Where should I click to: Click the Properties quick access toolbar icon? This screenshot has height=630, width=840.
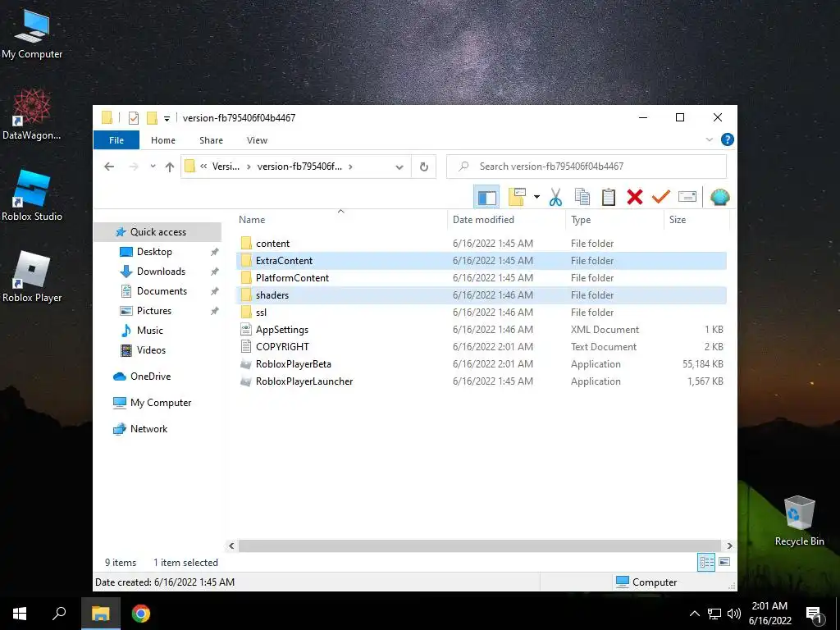coord(134,118)
